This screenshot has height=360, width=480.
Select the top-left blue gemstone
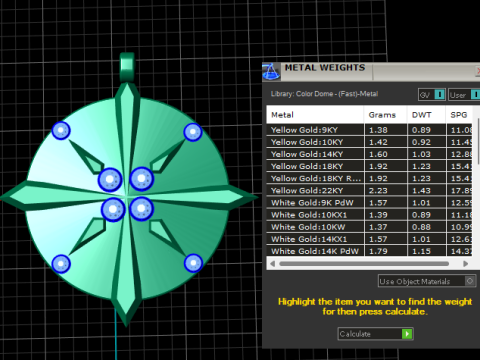(61, 130)
